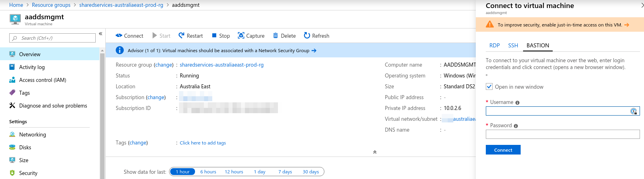
Task: Click the just-in-time warning triangle icon
Action: (489, 24)
